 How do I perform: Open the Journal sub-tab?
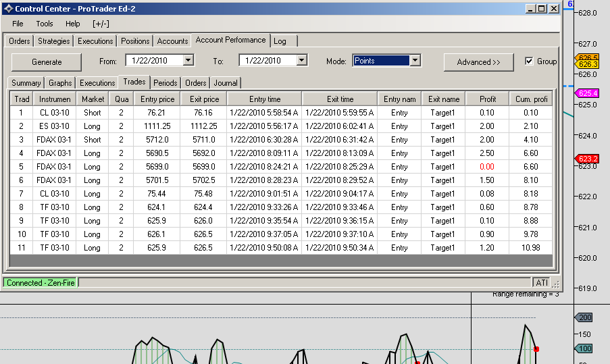226,83
